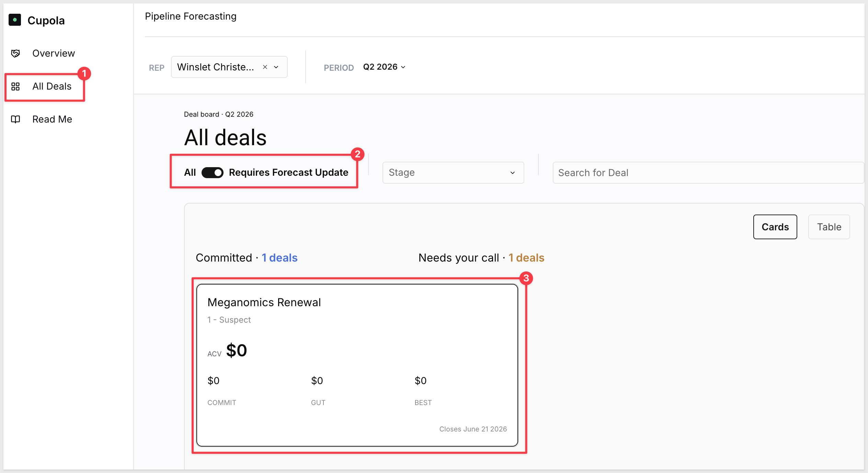Click the Overview handshake icon
Image resolution: width=868 pixels, height=473 pixels.
pos(15,53)
